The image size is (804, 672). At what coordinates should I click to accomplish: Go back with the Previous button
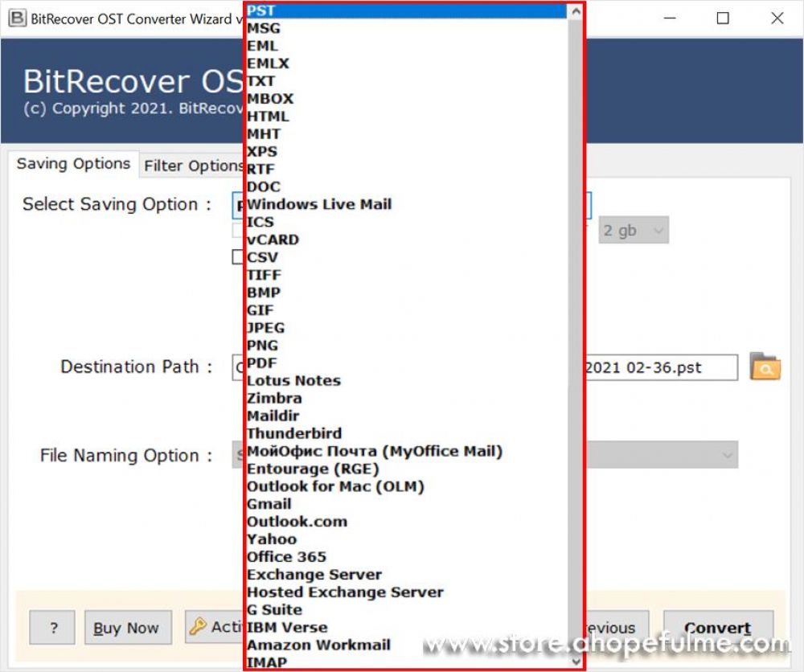[617, 628]
